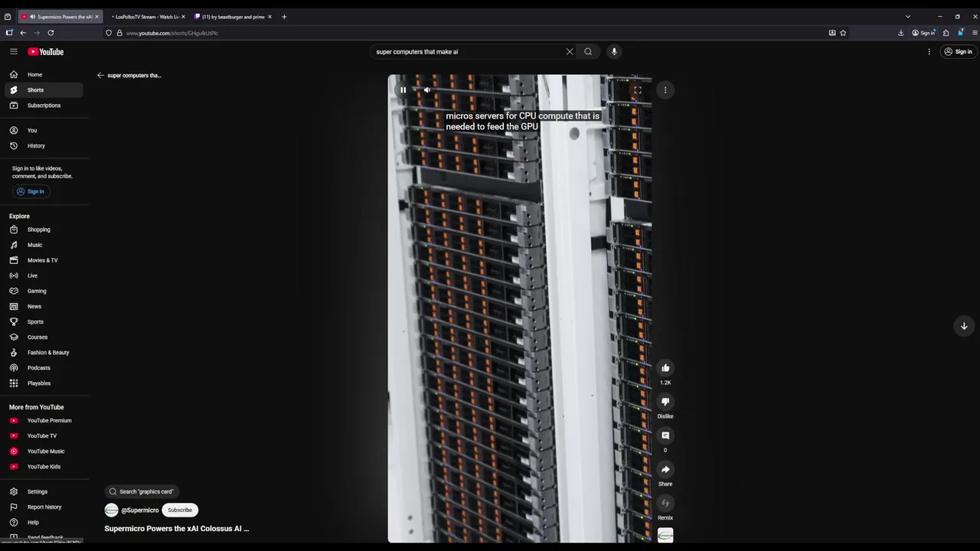Select Shorts in the sidebar
The image size is (980, 551).
44,90
